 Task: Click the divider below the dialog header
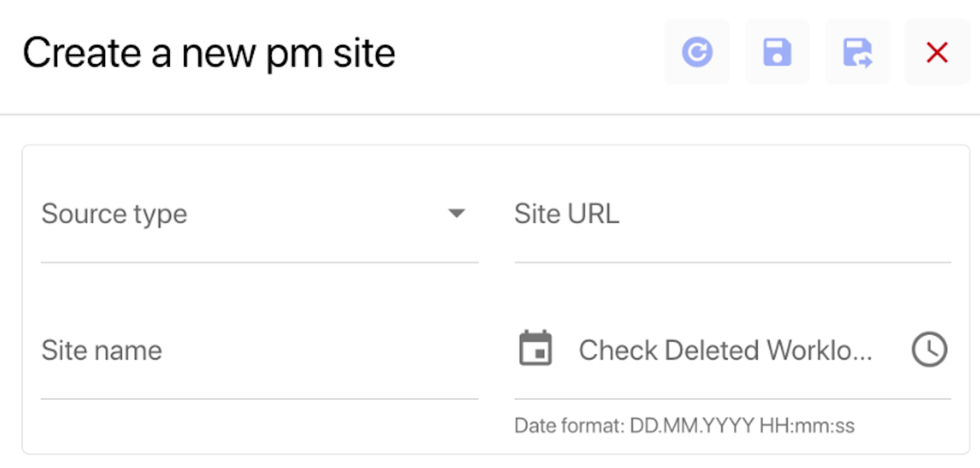490,114
